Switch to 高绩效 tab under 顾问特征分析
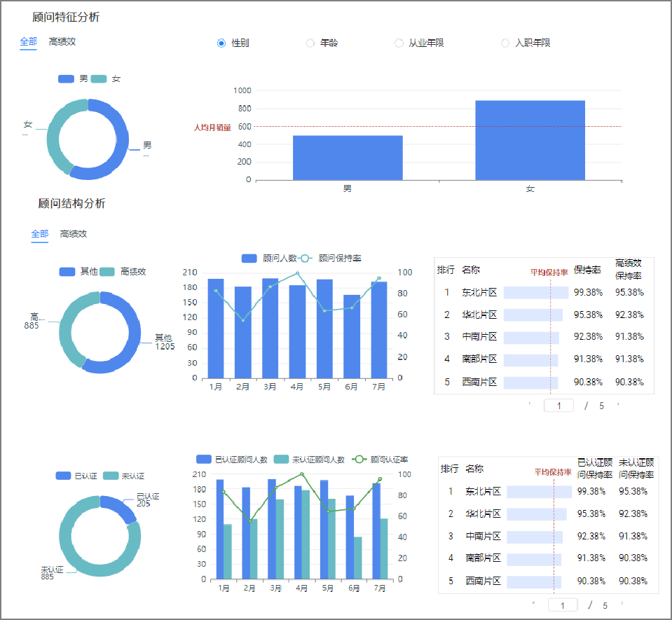Viewport: 672px width, 620px height. (62, 41)
